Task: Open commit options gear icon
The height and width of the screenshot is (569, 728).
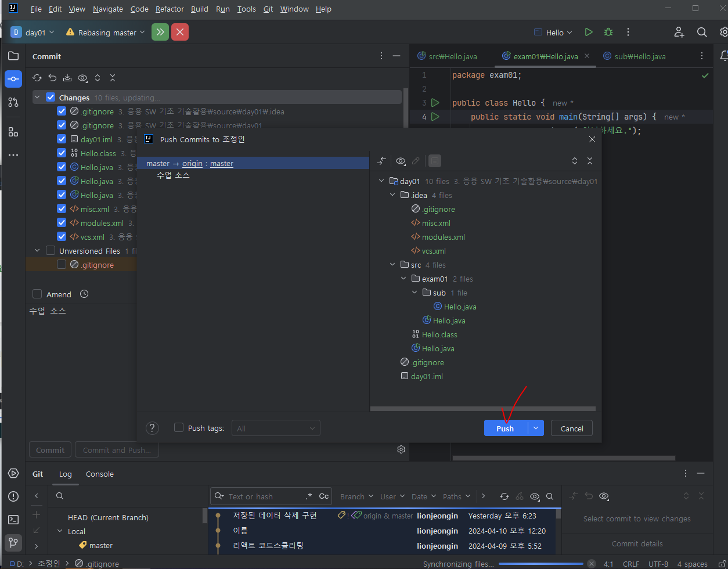Action: click(401, 449)
